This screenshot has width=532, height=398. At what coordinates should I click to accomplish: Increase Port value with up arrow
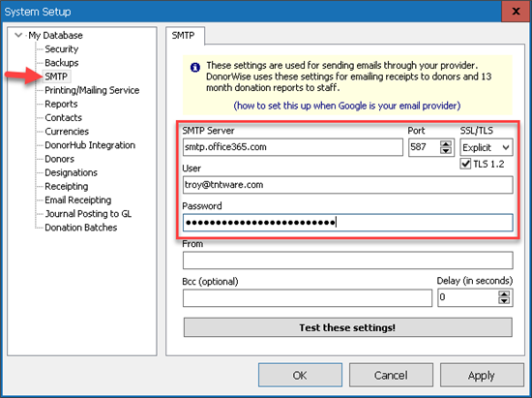446,143
